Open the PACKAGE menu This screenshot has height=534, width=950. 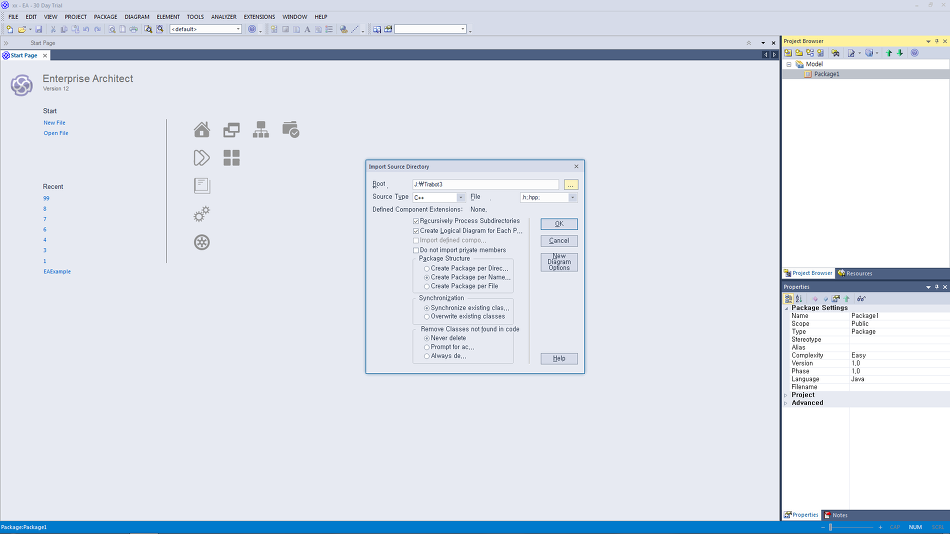[105, 17]
